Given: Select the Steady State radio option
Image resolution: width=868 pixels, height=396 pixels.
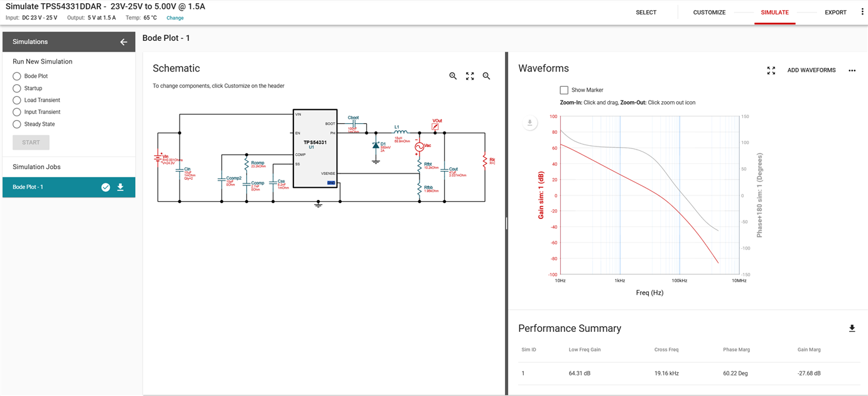Looking at the screenshot, I should click(17, 124).
